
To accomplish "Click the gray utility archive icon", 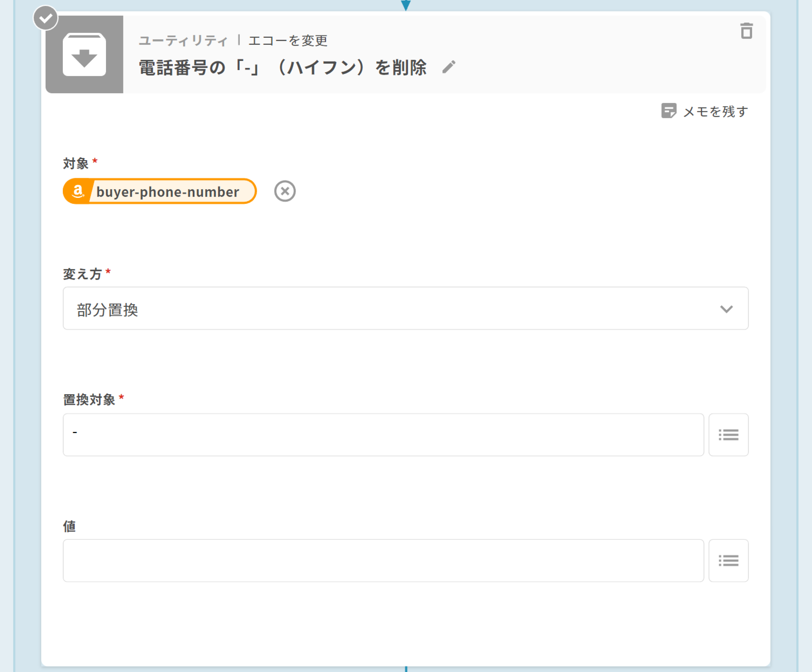I will 84,55.
